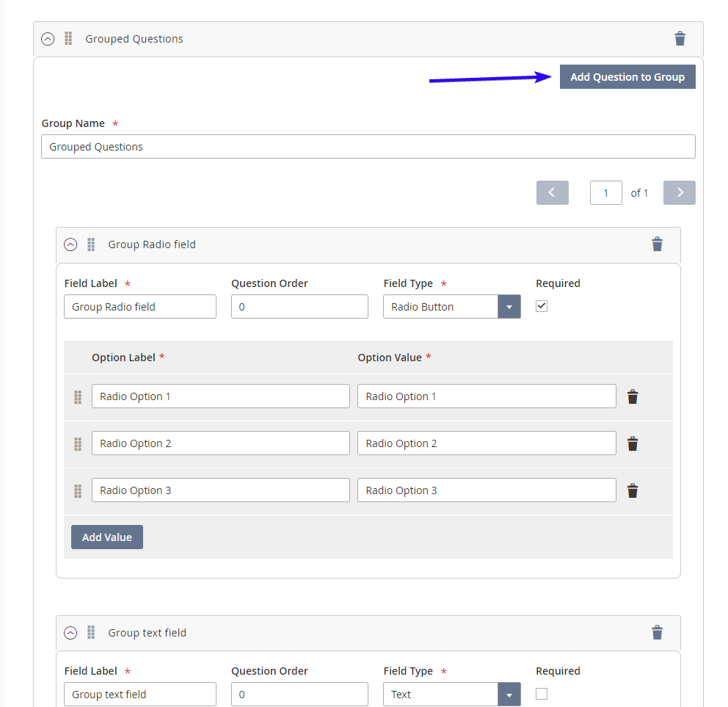Remove the Radio Option 1 row
The image size is (728, 707).
[632, 396]
